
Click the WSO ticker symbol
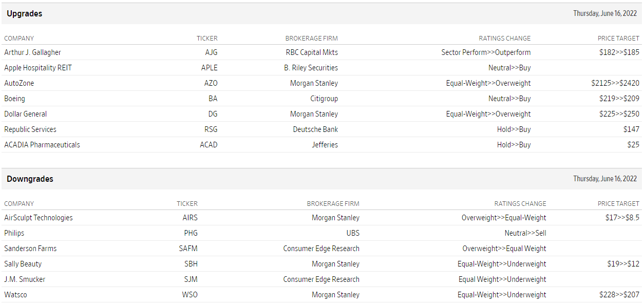pyautogui.click(x=190, y=295)
